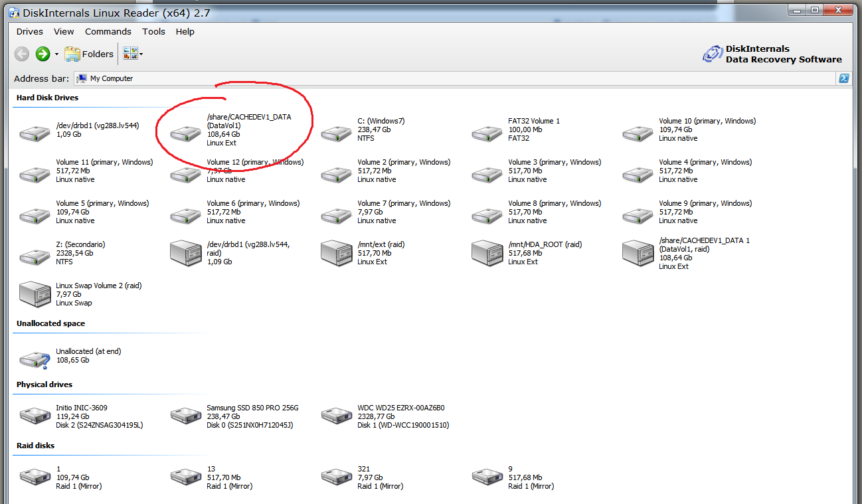Toggle the Folders pane button
This screenshot has height=504, width=862.
coord(89,54)
